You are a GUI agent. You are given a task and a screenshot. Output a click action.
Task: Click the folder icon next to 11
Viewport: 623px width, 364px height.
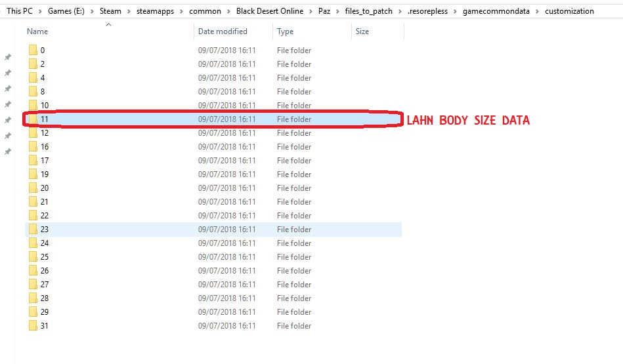[x=33, y=119]
